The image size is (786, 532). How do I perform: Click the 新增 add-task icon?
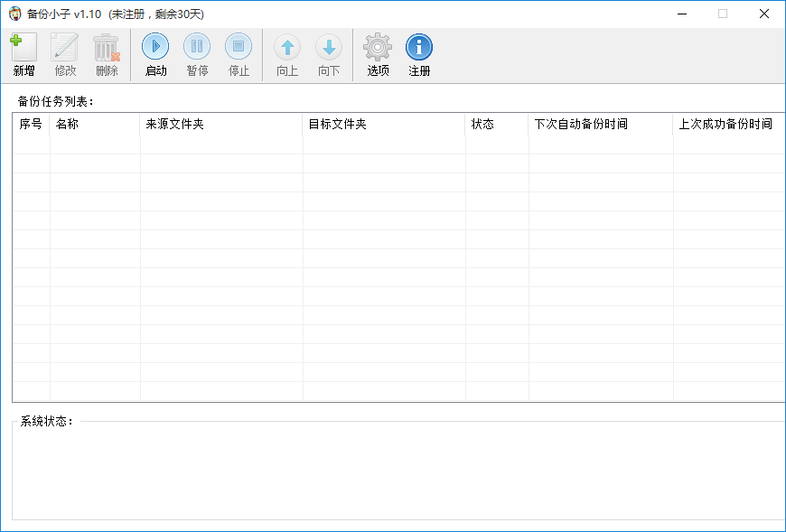[23, 47]
